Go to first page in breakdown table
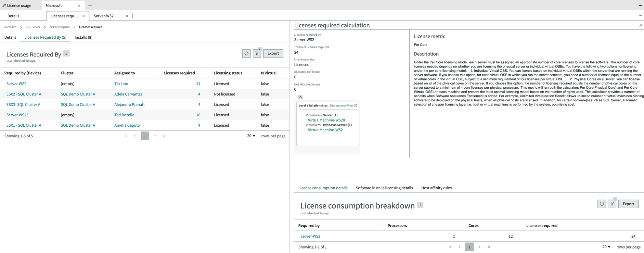The image size is (644, 253). pyautogui.click(x=451, y=247)
